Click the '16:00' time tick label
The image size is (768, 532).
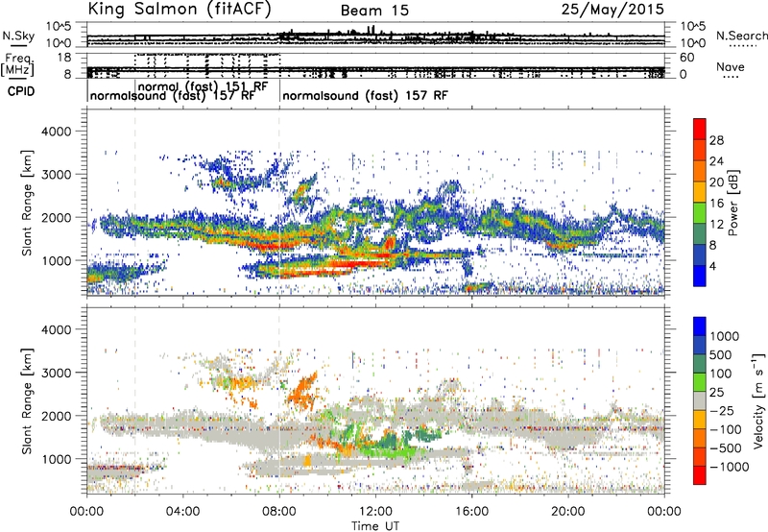click(471, 512)
